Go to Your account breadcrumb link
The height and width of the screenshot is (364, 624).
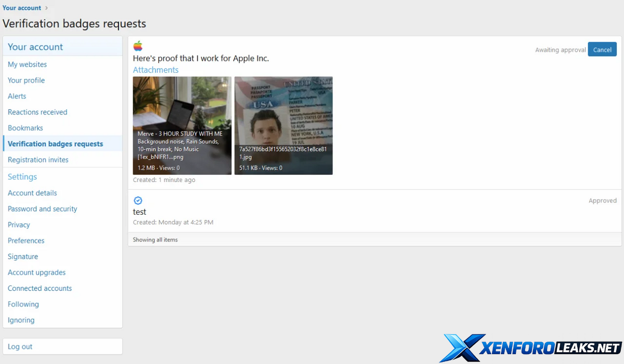point(22,8)
